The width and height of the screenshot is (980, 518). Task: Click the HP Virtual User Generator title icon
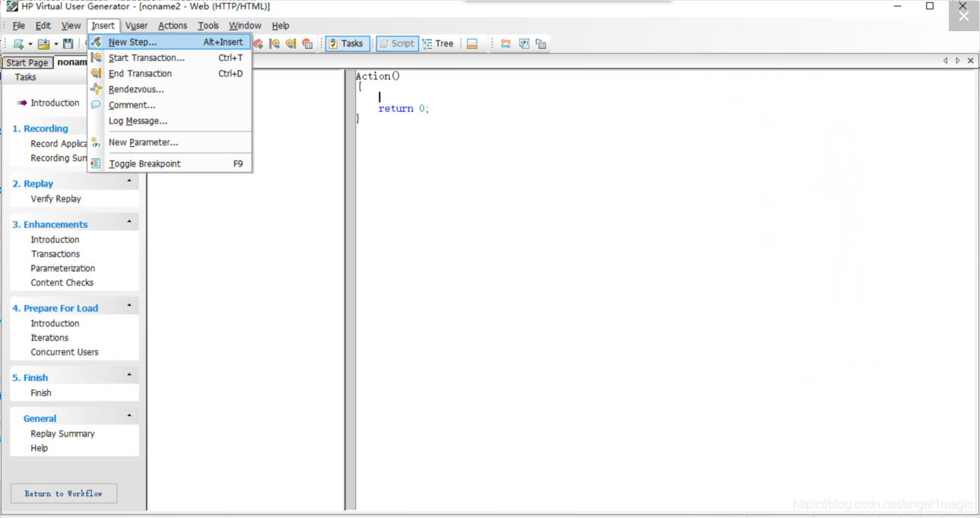point(12,6)
